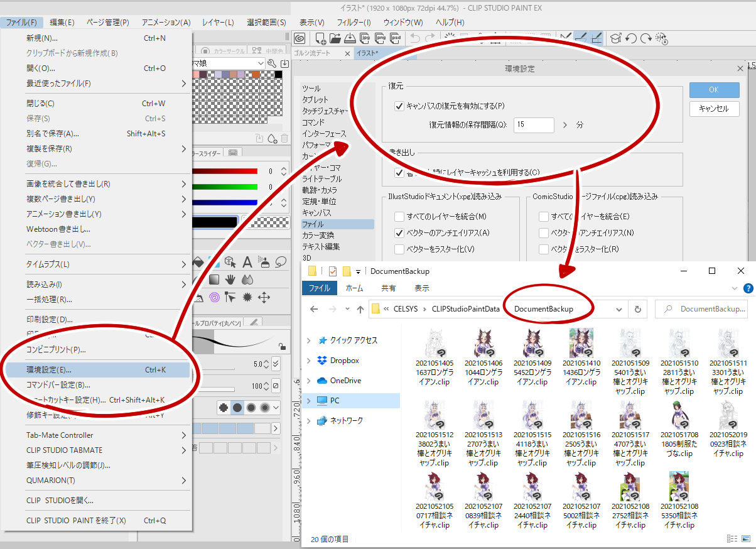Select the Move layer four-arrow tool
Viewport: 756px width, 549px height.
coord(264,296)
